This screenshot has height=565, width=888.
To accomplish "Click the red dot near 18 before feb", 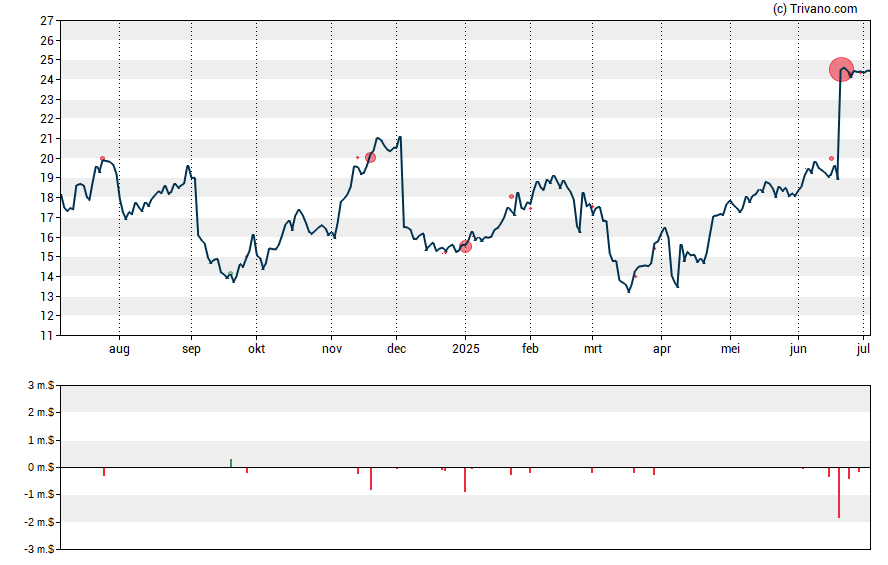I will tap(511, 196).
